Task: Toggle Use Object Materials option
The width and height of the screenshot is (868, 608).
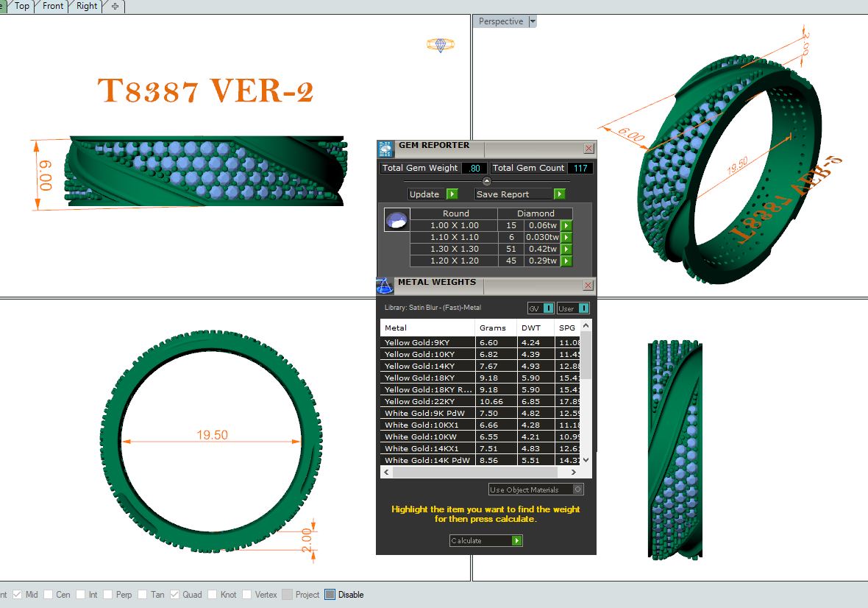Action: click(578, 489)
